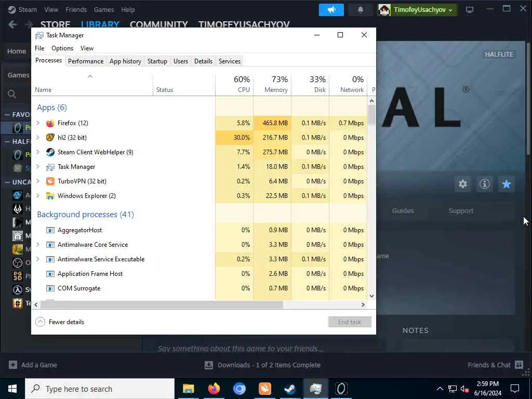Expand the hl2 (32 bit) process

click(x=38, y=137)
